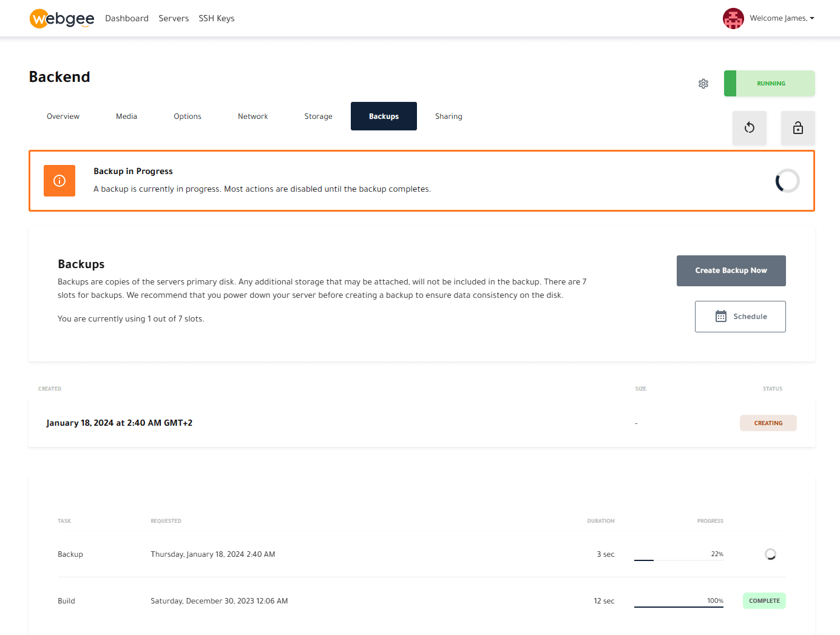Click the Create Backup Now button

point(731,270)
